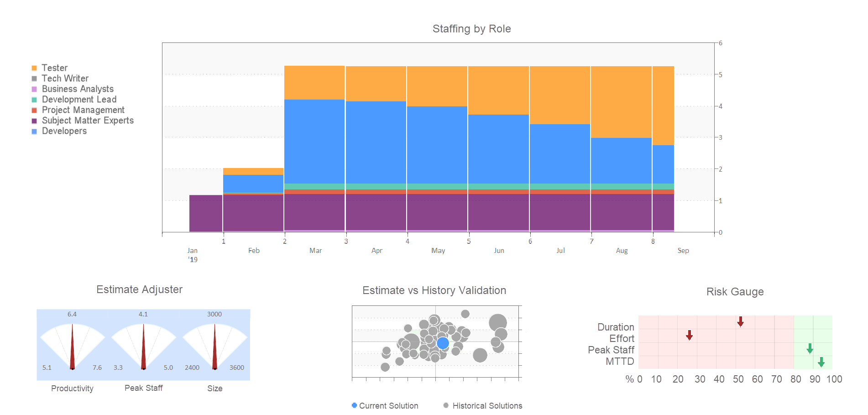
Task: Click the Jan '19 axis label
Action: pyautogui.click(x=193, y=255)
